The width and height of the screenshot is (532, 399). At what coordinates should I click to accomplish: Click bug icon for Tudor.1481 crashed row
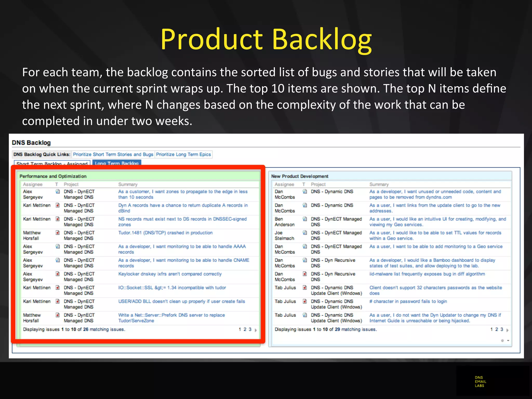coord(58,233)
